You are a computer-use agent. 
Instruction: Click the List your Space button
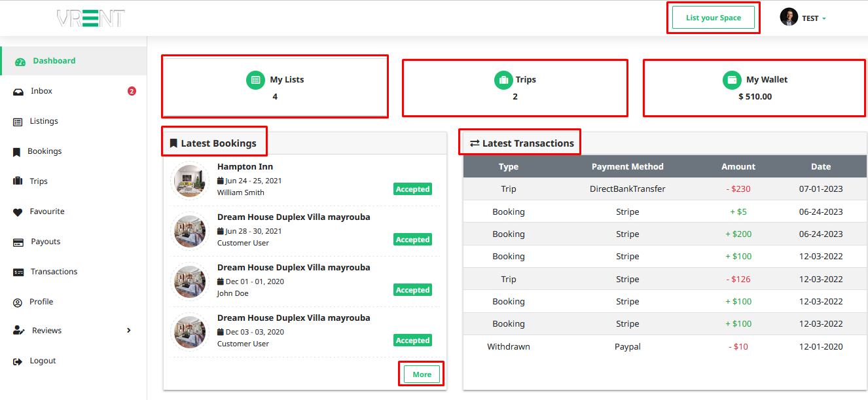coord(714,18)
